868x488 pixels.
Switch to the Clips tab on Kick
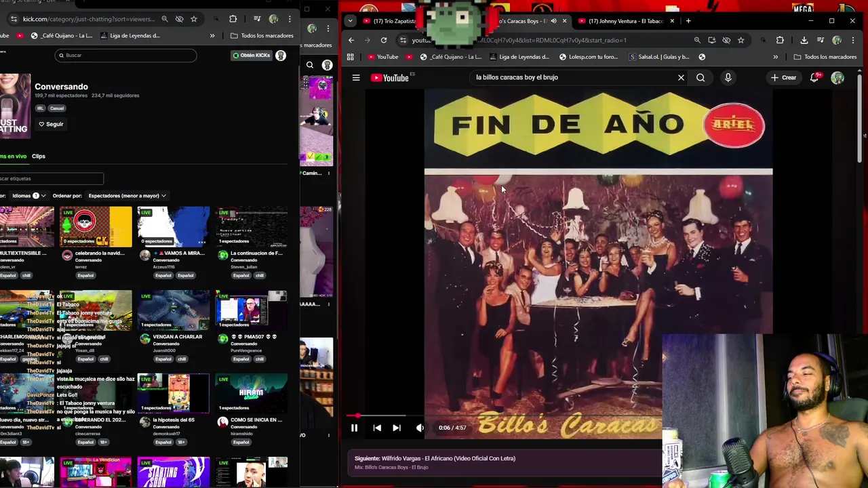(39, 156)
